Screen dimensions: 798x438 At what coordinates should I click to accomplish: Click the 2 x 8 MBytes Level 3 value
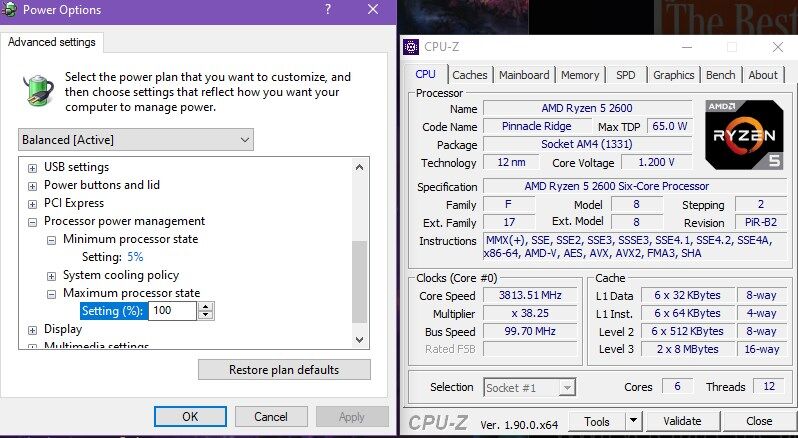(687, 349)
